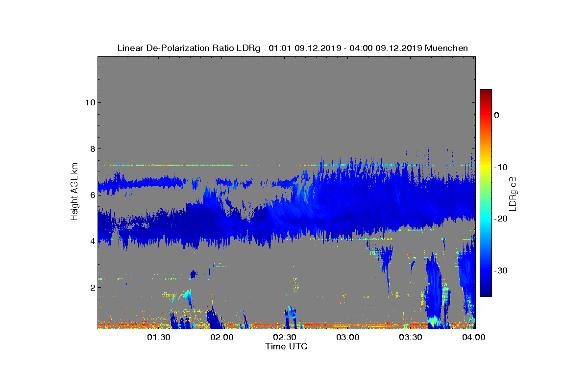Click the height tick label 10
Viewport: 588px width, 392px height.
click(90, 102)
